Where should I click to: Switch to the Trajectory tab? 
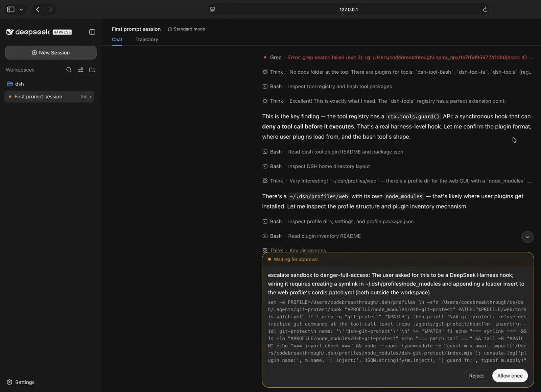pyautogui.click(x=147, y=40)
